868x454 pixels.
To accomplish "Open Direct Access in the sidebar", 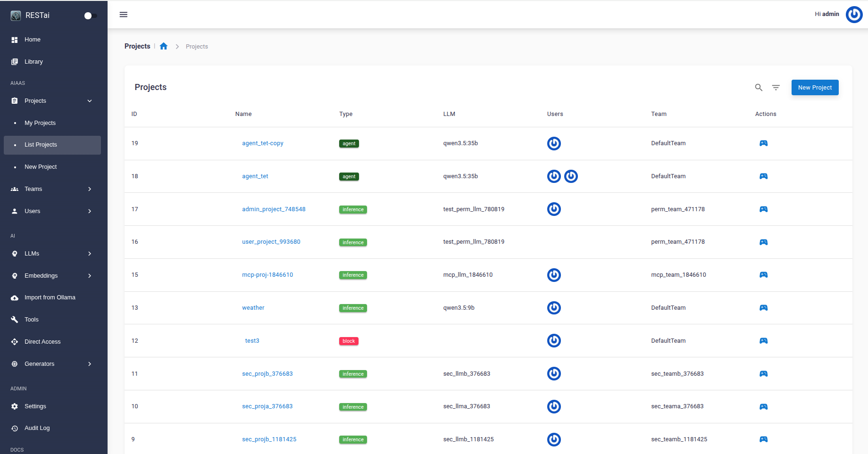I will pyautogui.click(x=52, y=342).
